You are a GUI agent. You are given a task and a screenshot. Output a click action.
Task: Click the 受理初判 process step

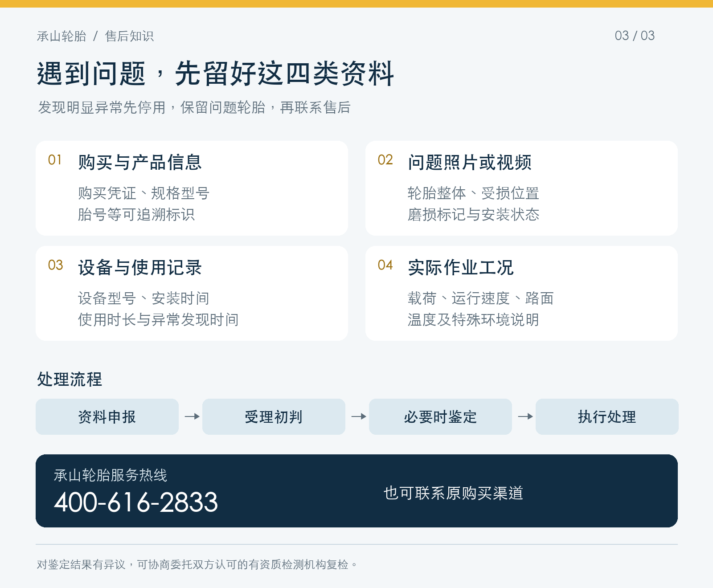coord(274,416)
